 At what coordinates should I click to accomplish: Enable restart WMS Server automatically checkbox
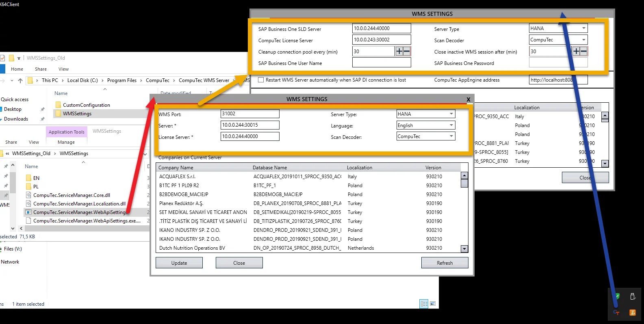click(x=261, y=80)
